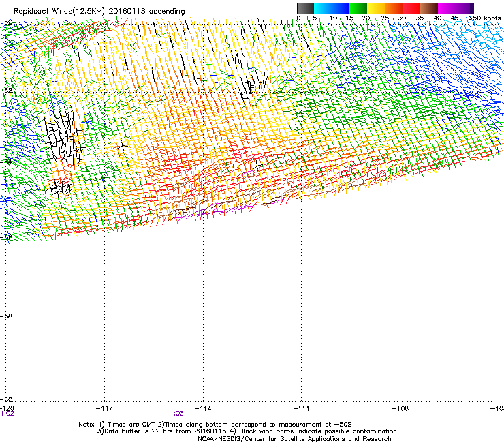Click the -114 longitude axis label

pyautogui.click(x=203, y=408)
